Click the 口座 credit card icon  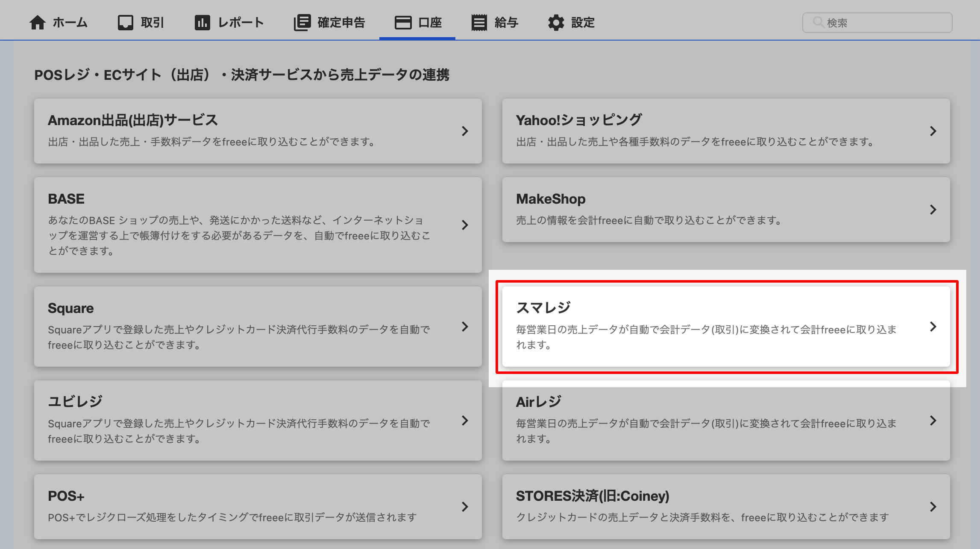pos(403,22)
